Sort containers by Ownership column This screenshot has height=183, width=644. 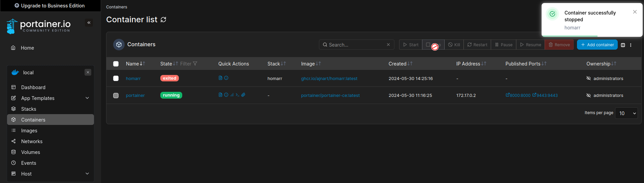[x=601, y=64]
